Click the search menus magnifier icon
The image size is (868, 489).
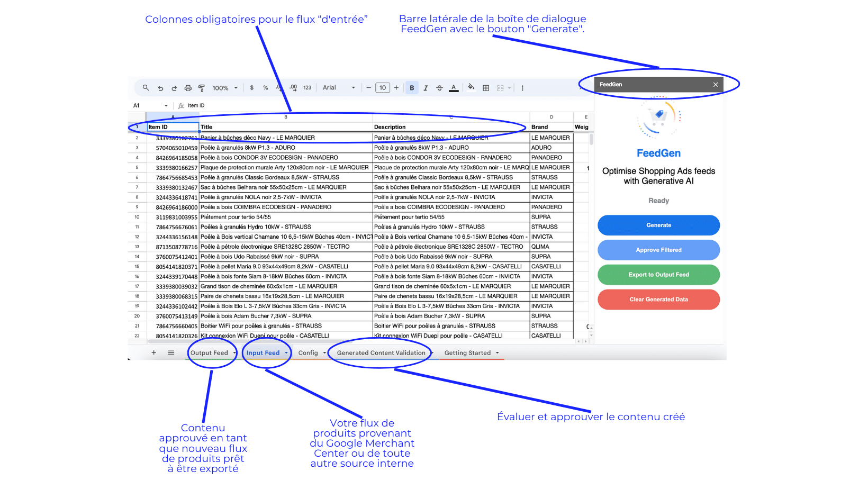[146, 88]
